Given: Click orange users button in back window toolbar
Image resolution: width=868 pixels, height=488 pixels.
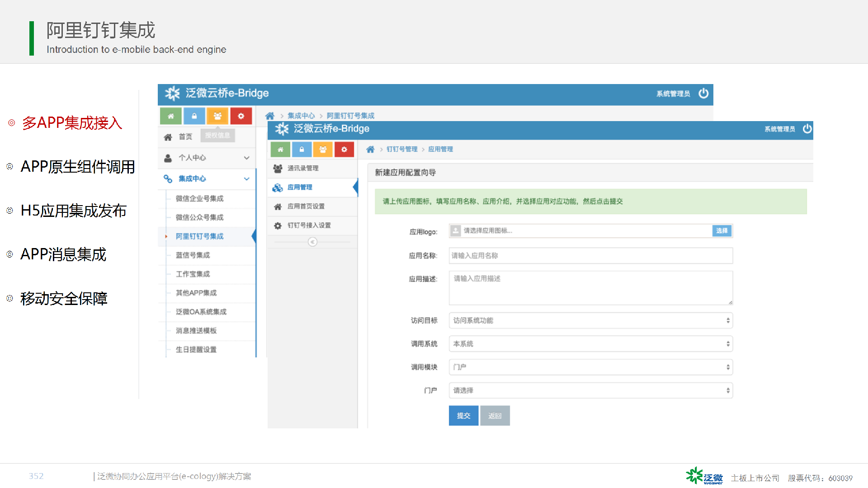Looking at the screenshot, I should coord(217,116).
